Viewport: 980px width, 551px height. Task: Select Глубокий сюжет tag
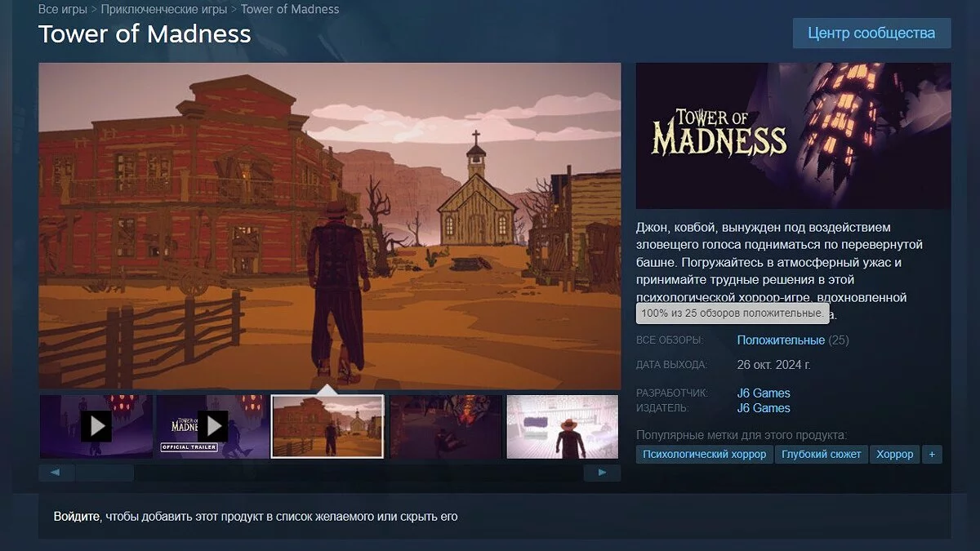(x=821, y=454)
